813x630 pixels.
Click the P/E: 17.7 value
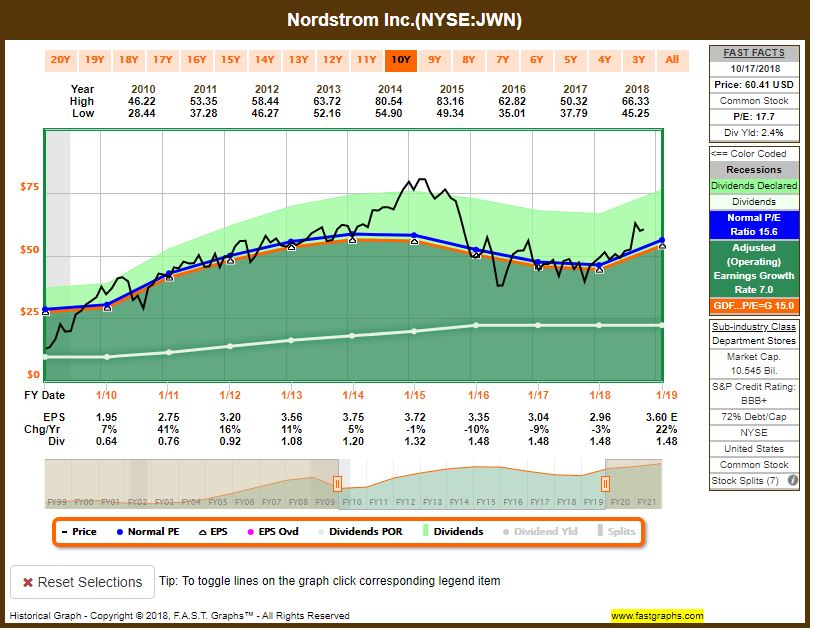[x=754, y=117]
